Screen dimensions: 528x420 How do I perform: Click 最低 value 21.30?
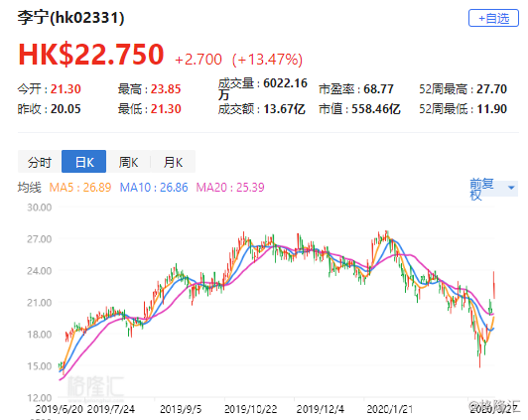[x=166, y=109]
